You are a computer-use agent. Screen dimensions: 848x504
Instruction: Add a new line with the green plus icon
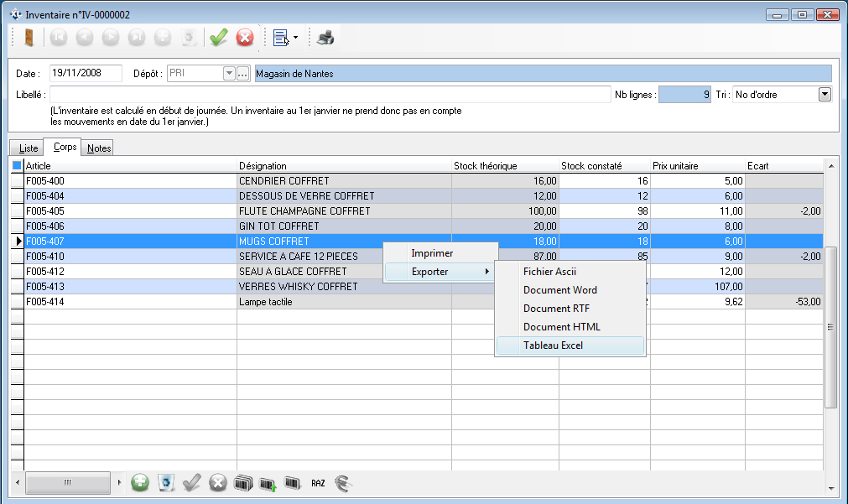140,483
